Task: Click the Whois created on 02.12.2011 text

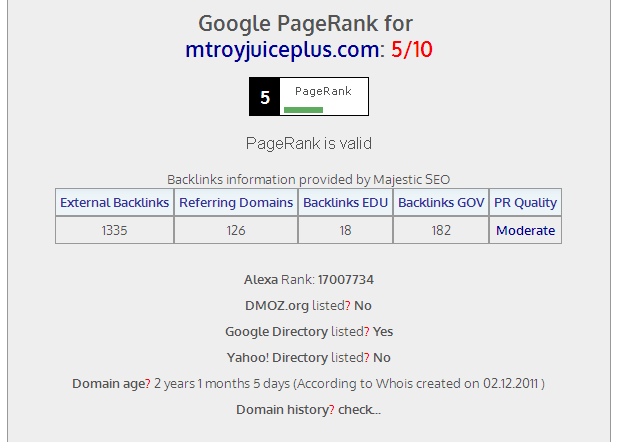Action: click(x=457, y=384)
